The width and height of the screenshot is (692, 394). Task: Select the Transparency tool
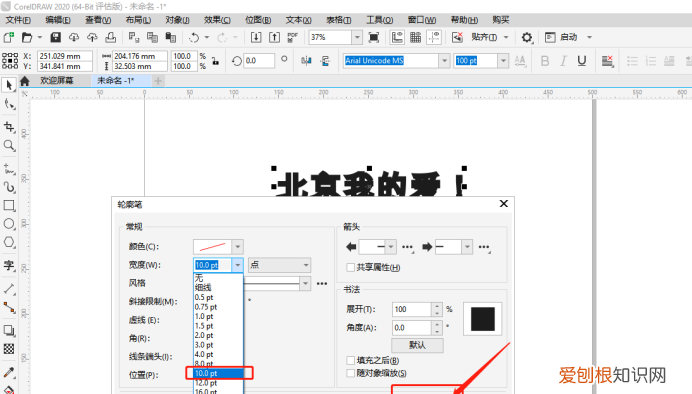click(9, 349)
